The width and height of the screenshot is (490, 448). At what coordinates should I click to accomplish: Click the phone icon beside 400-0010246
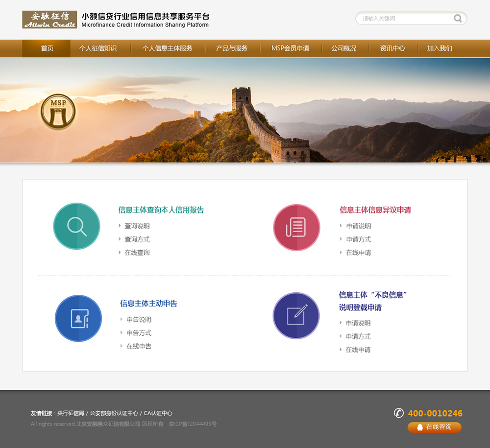(x=399, y=413)
